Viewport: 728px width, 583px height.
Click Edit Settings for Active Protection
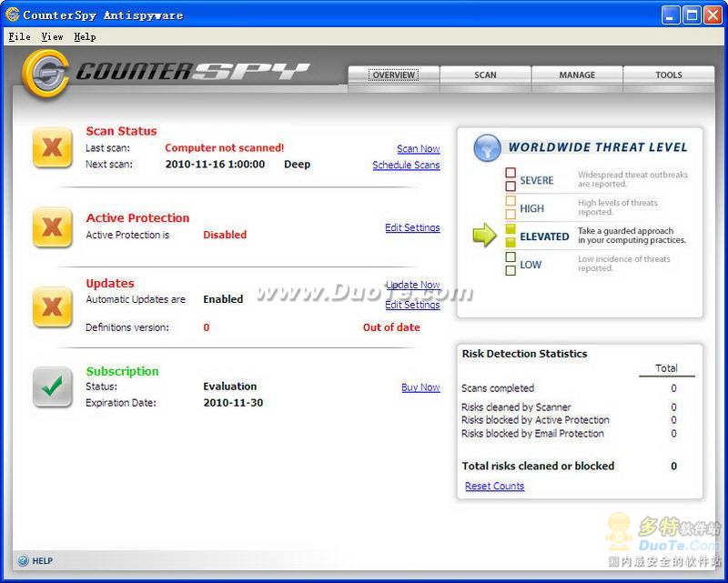tap(412, 227)
